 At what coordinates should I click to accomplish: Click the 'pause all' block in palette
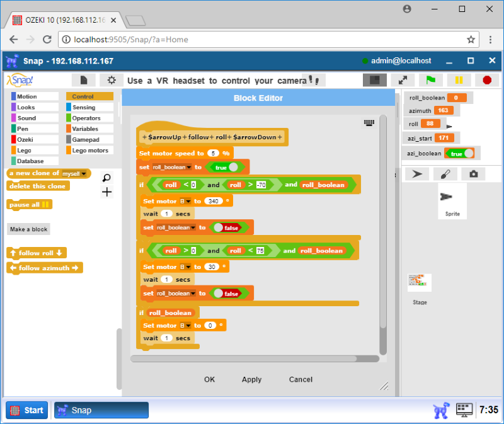point(29,205)
